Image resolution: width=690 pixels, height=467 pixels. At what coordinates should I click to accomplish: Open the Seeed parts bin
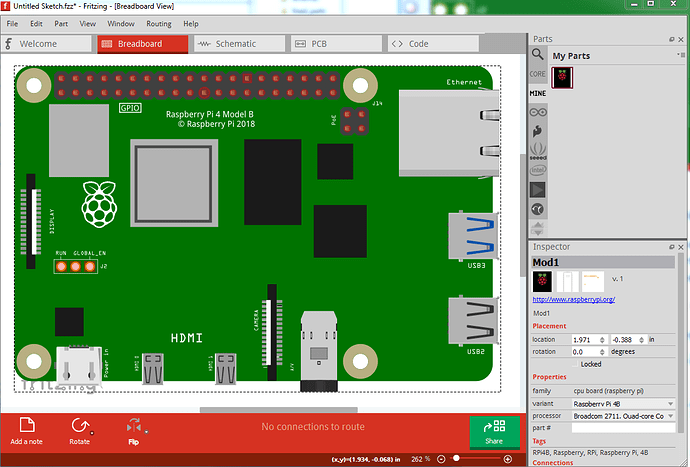point(538,151)
